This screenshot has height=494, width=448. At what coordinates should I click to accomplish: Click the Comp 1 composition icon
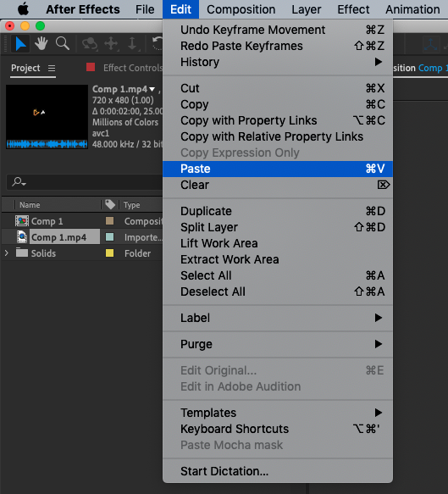click(22, 221)
